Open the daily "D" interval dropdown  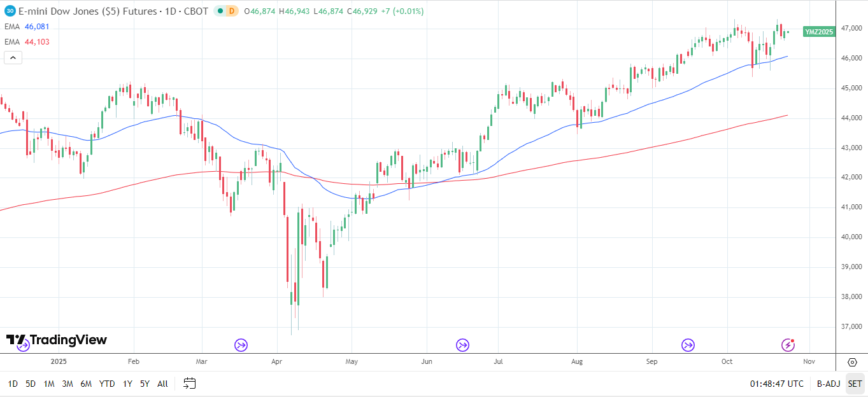tap(232, 11)
